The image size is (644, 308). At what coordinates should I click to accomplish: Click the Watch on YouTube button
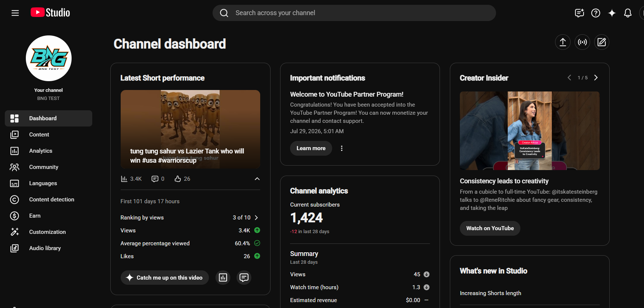pyautogui.click(x=490, y=228)
